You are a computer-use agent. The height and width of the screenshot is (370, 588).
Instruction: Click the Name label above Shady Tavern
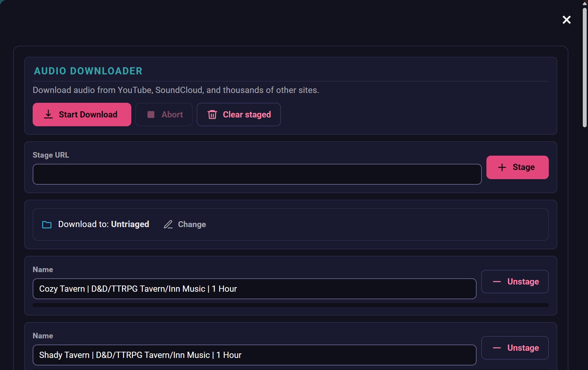(x=43, y=336)
